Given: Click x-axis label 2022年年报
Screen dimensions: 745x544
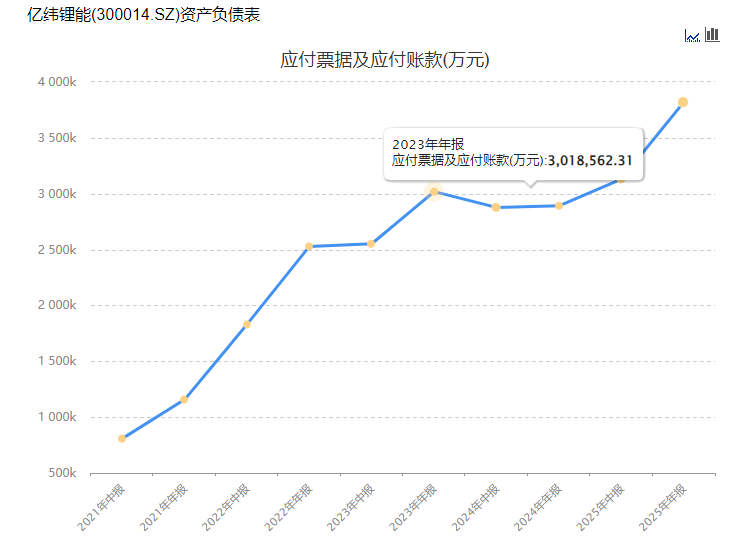Looking at the screenshot, I should click(288, 507).
